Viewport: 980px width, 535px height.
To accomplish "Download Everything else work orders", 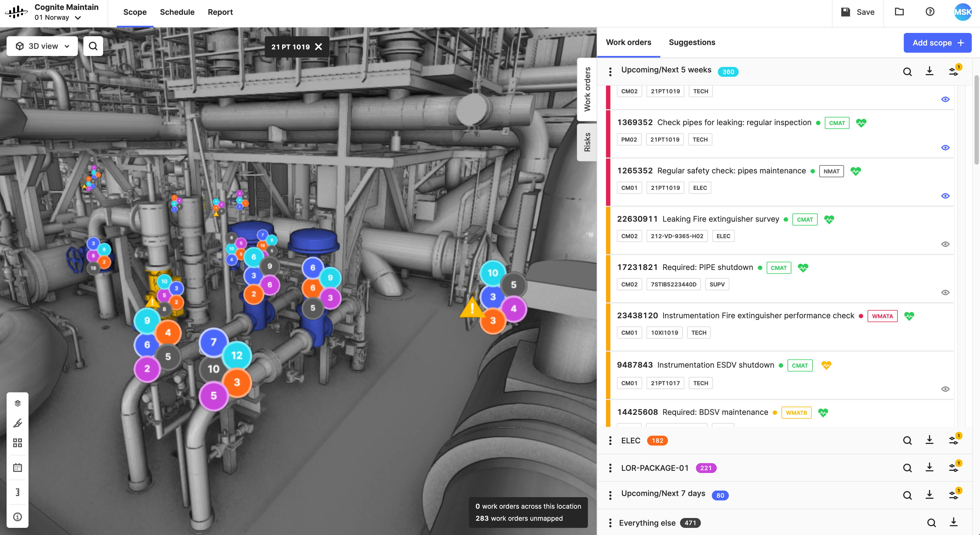I will [953, 522].
